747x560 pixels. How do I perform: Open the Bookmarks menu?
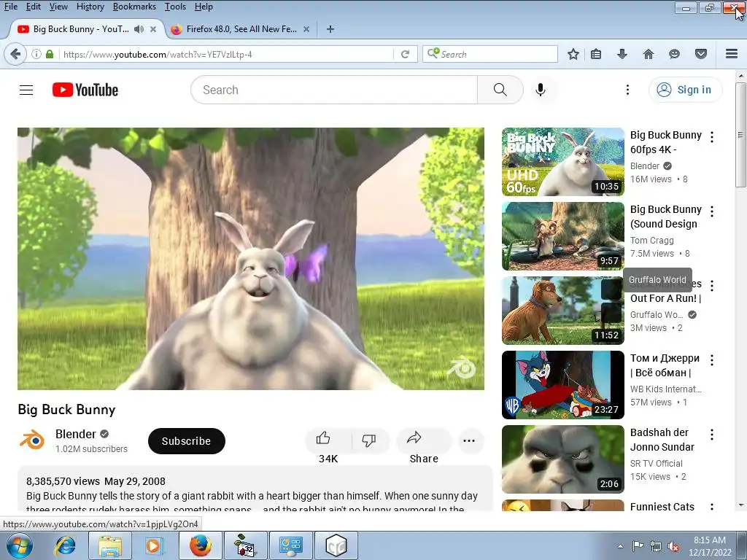134,7
